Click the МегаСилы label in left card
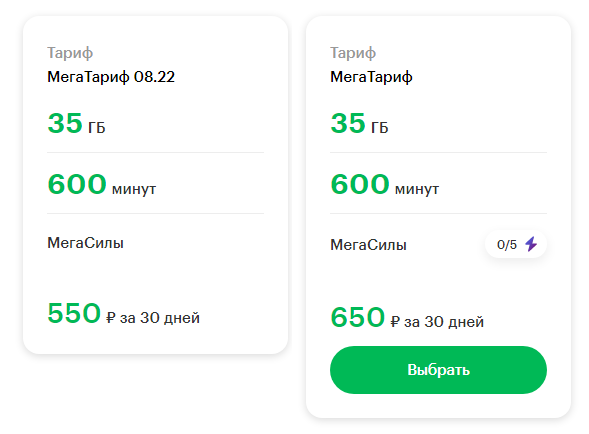 click(85, 243)
